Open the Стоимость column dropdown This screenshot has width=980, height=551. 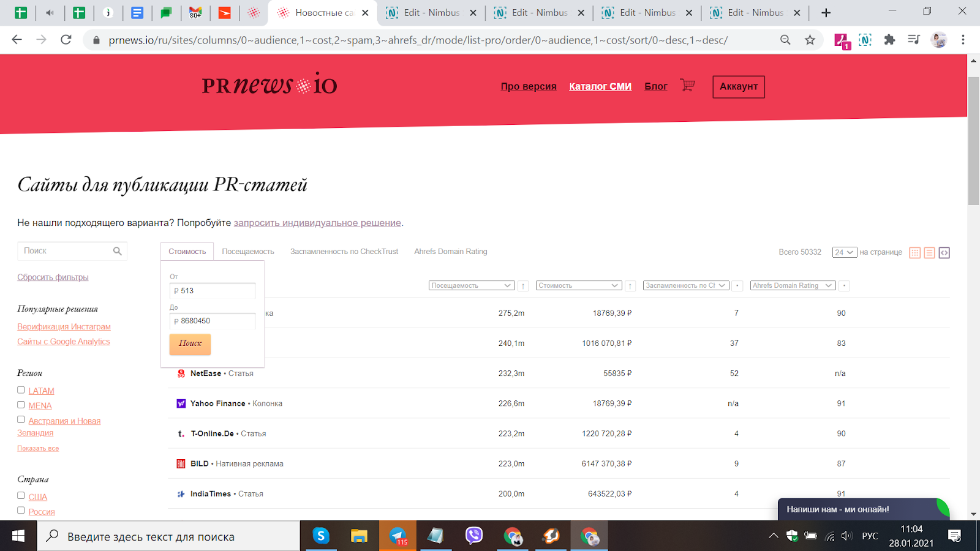click(579, 286)
